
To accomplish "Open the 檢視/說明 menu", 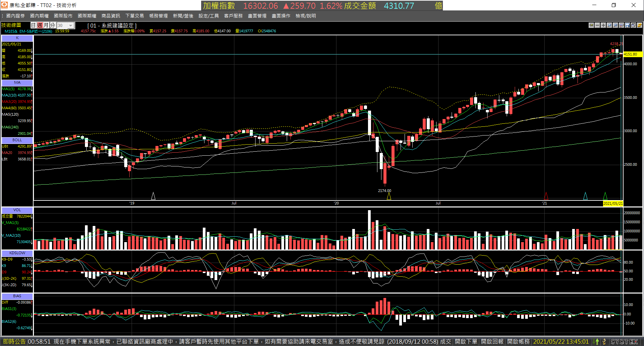I will 306,16.
